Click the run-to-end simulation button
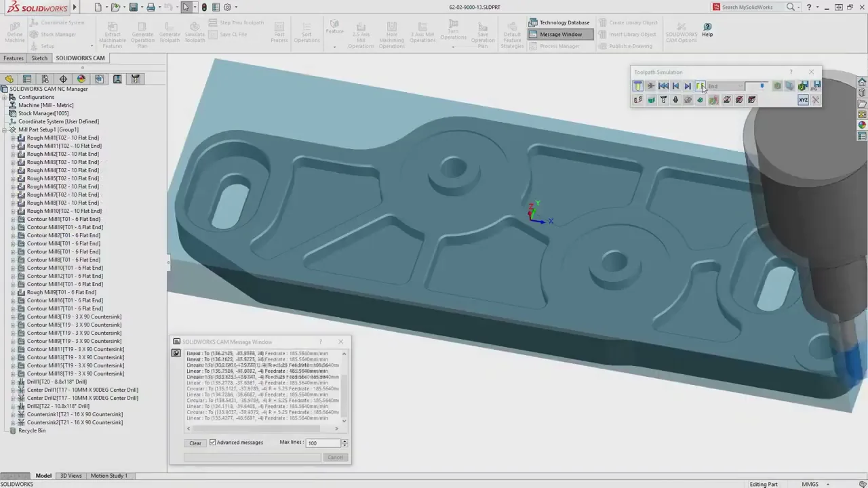The image size is (868, 488). [700, 86]
